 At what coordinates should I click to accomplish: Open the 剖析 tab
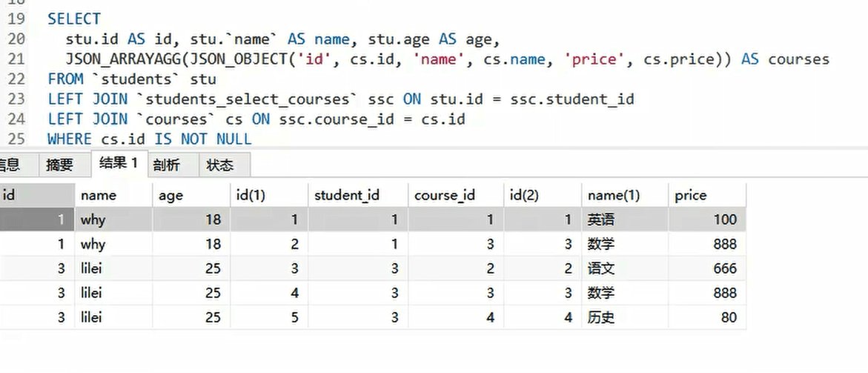pyautogui.click(x=166, y=165)
